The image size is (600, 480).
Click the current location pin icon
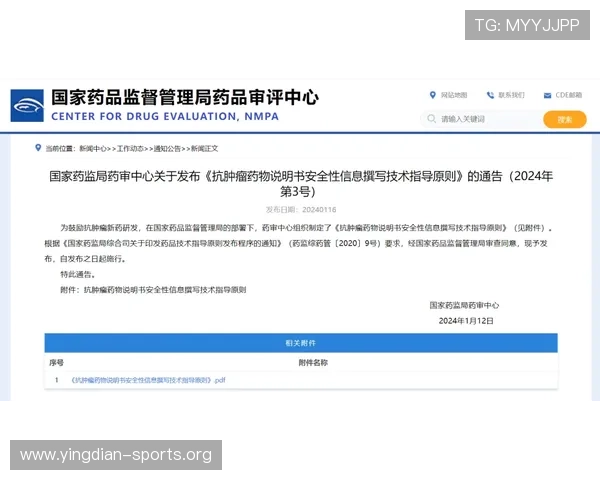pyautogui.click(x=38, y=148)
